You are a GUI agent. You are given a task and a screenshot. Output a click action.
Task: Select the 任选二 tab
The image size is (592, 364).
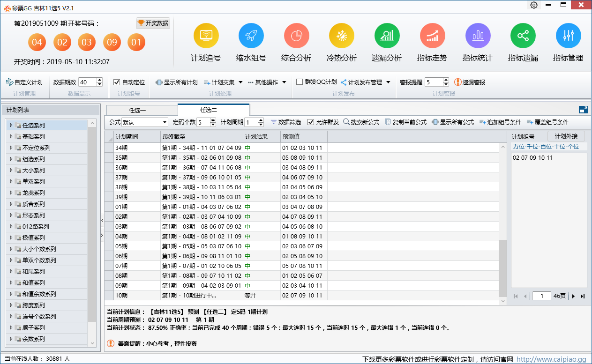click(x=209, y=110)
